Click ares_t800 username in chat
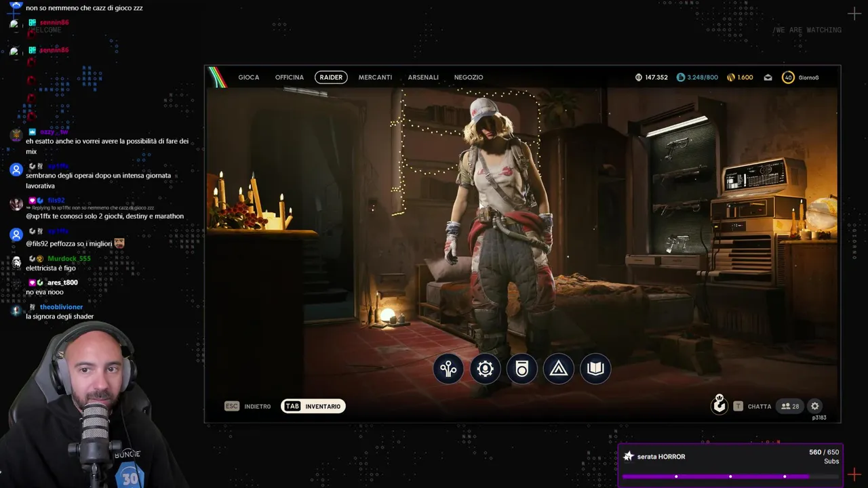This screenshot has width=868, height=488. 62,283
